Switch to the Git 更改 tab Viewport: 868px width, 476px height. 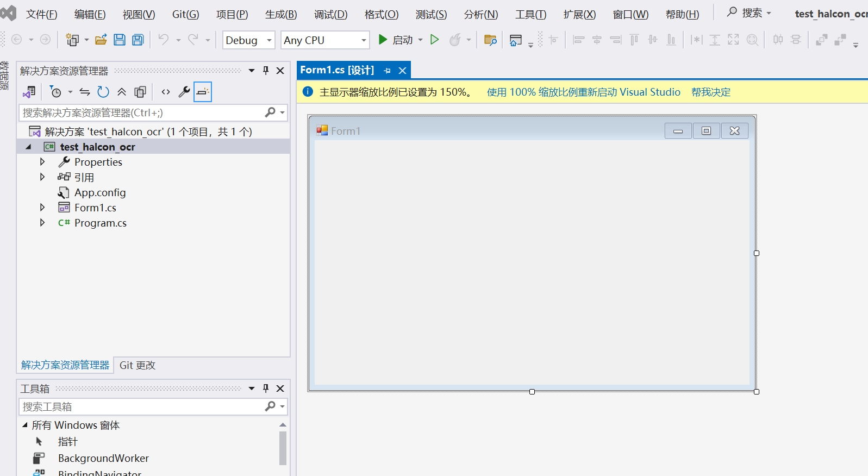point(138,365)
